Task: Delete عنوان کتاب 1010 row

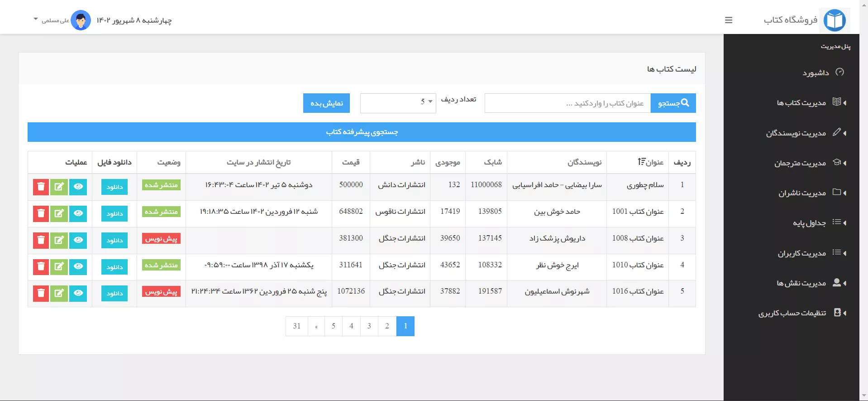Action: pyautogui.click(x=41, y=267)
